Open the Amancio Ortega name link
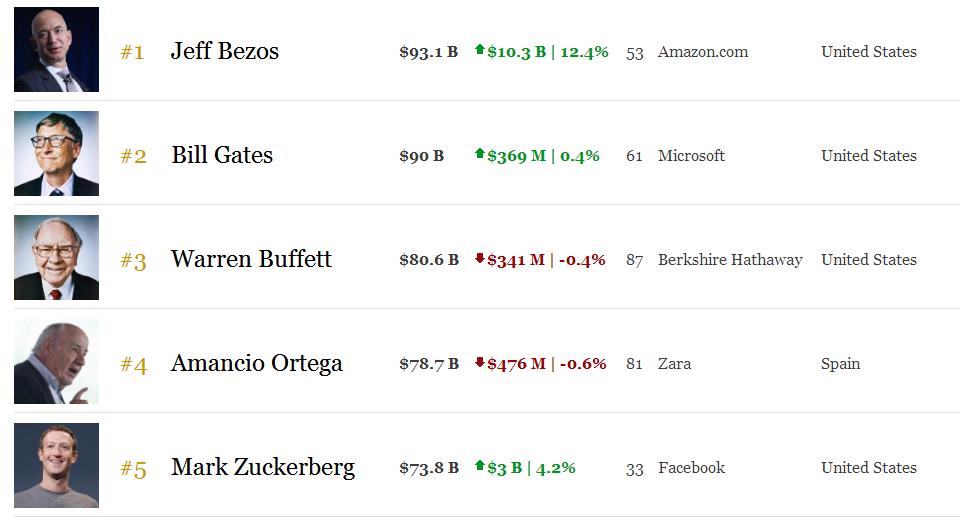The image size is (960, 517). (256, 363)
